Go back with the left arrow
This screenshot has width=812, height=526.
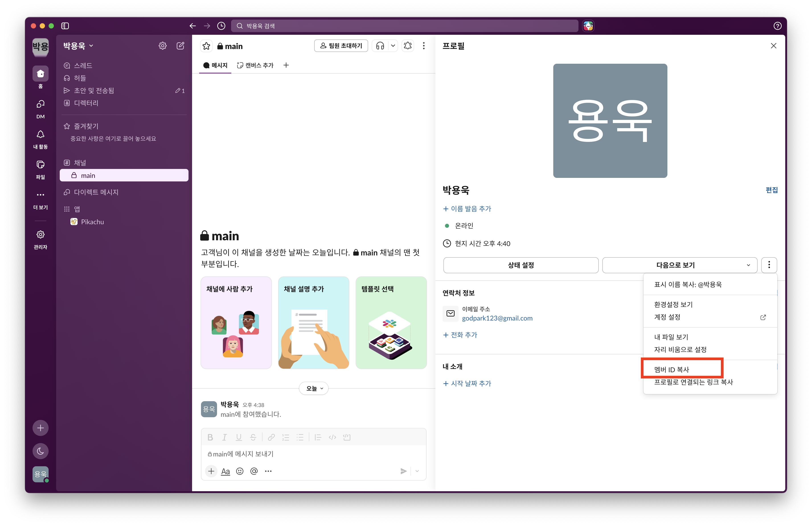coord(193,26)
